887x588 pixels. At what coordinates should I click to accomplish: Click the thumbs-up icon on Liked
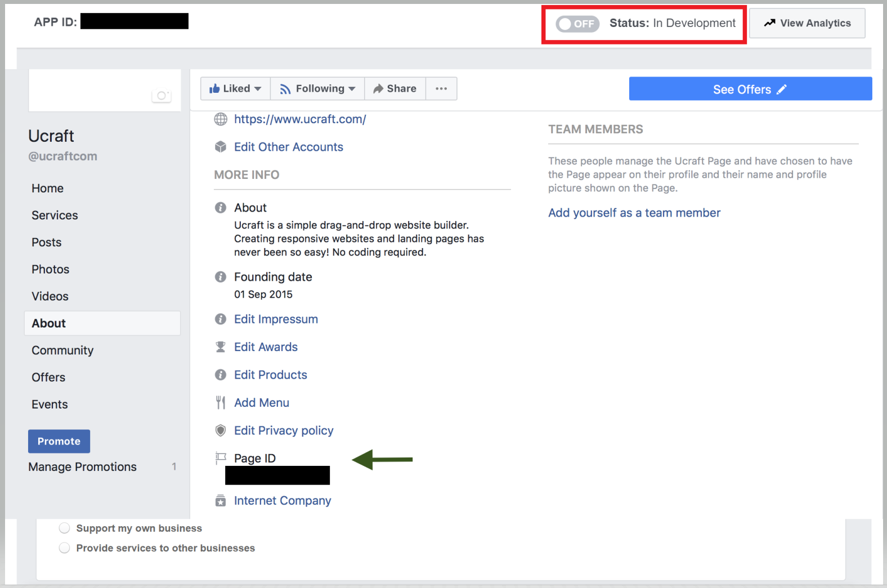(214, 88)
